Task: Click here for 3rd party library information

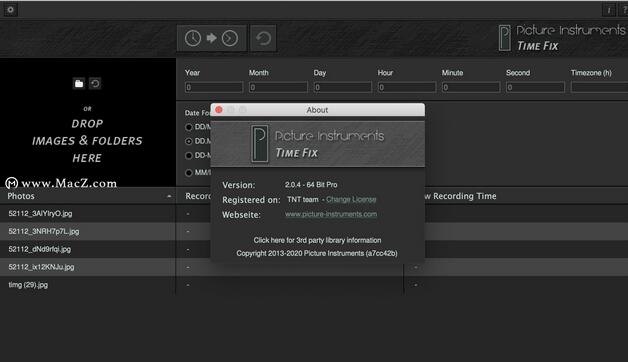Action: click(x=317, y=240)
